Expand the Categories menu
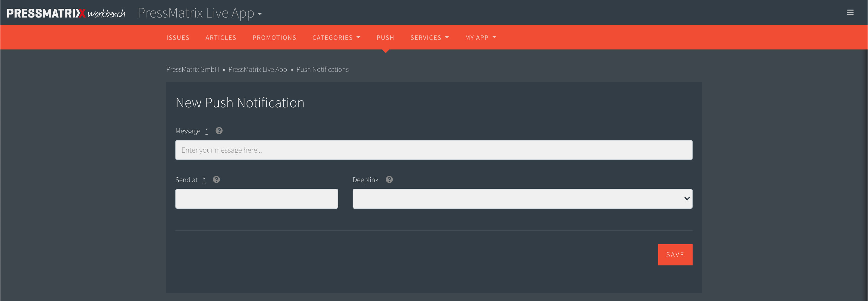The image size is (868, 301). pos(336,37)
